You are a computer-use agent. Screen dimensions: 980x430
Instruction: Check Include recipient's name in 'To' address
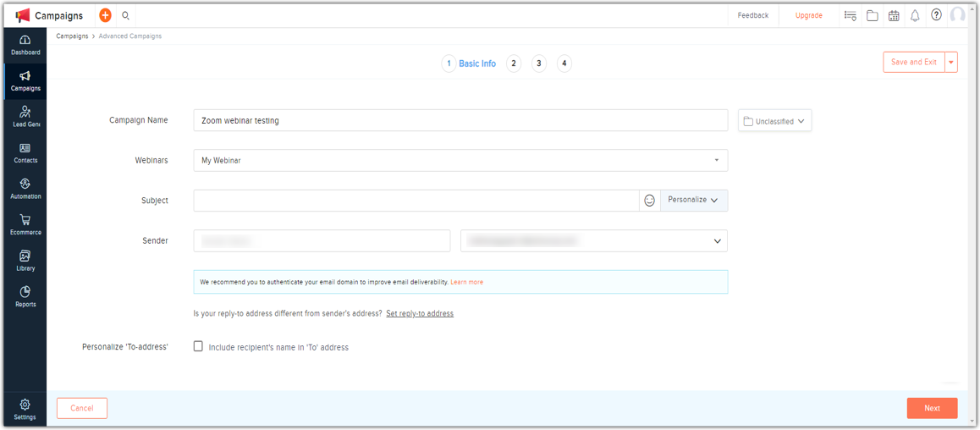click(x=198, y=346)
